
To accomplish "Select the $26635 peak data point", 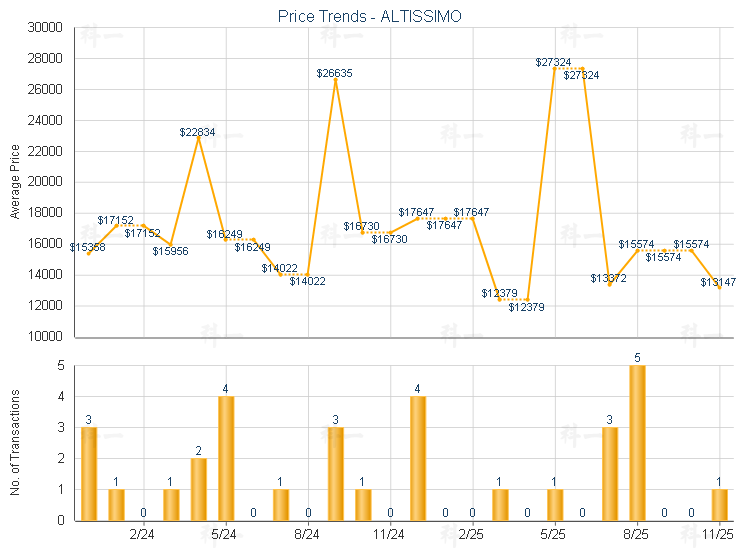I will tap(336, 79).
